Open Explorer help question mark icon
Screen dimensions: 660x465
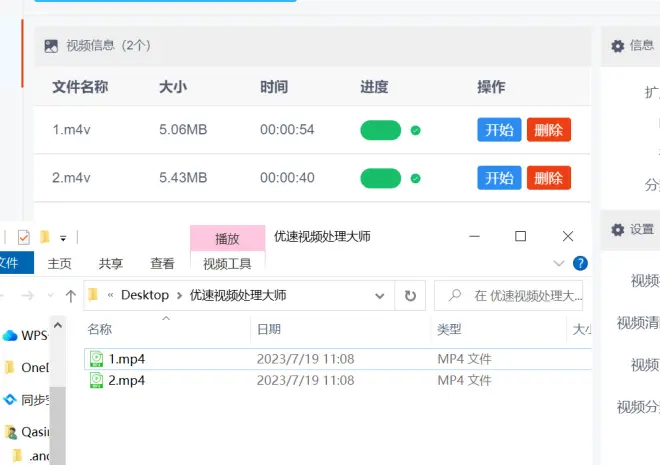[x=580, y=264]
